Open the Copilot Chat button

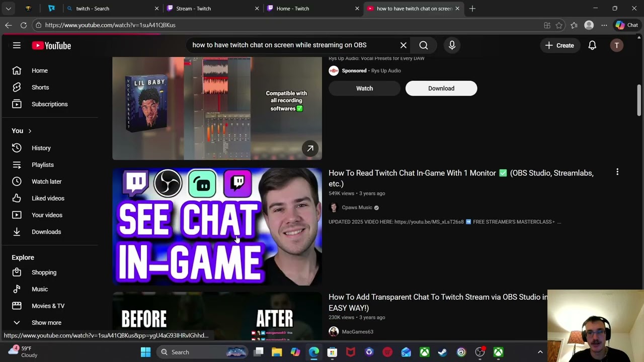coord(627,25)
